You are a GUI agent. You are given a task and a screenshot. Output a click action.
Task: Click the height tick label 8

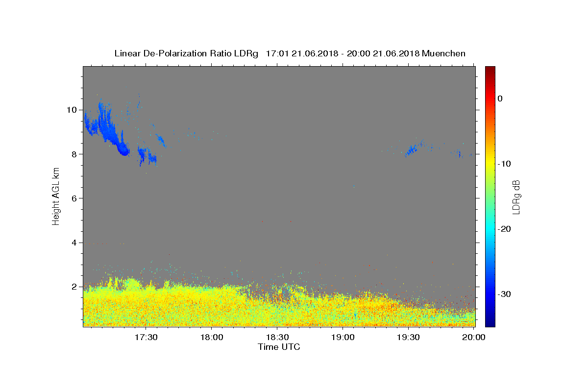click(x=74, y=154)
